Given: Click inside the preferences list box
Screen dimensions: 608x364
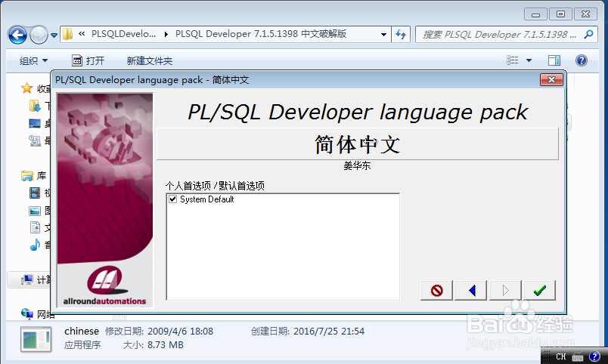Looking at the screenshot, I should coord(283,247).
